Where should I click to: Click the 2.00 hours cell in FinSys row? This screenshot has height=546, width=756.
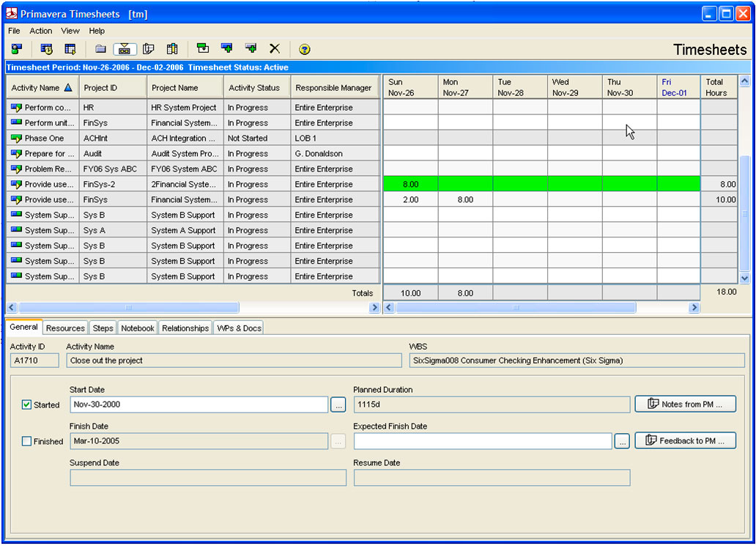coord(411,199)
